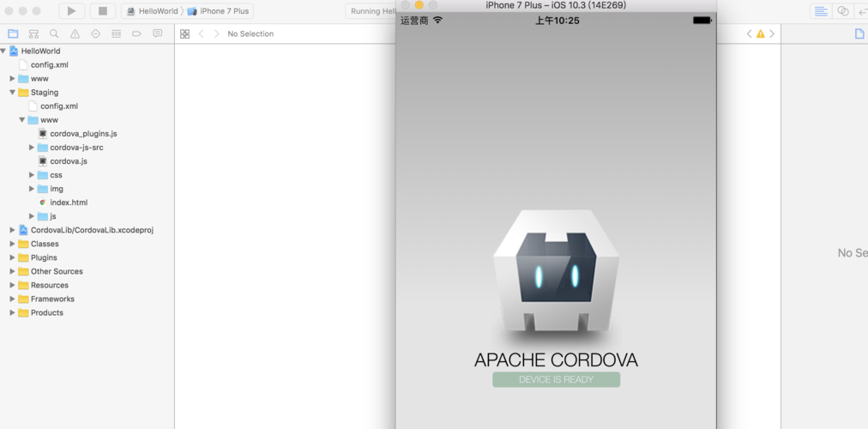Expand the Other Sources group

point(12,271)
